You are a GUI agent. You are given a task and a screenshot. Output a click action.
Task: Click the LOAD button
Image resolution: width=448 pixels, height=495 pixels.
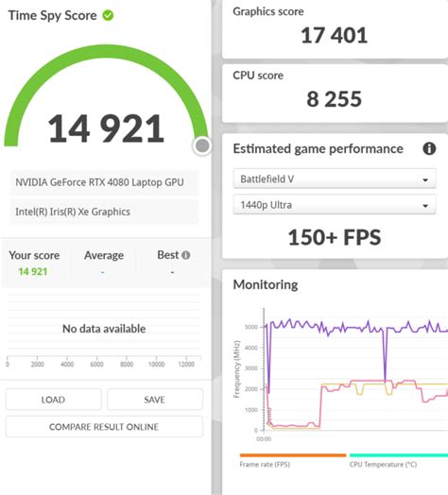53,400
